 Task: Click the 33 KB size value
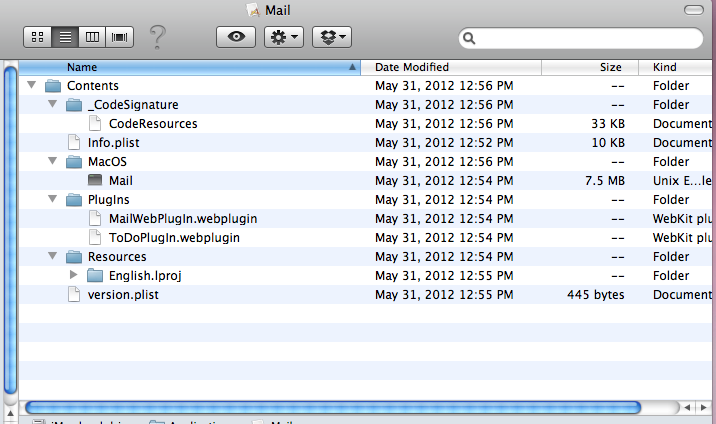click(608, 124)
